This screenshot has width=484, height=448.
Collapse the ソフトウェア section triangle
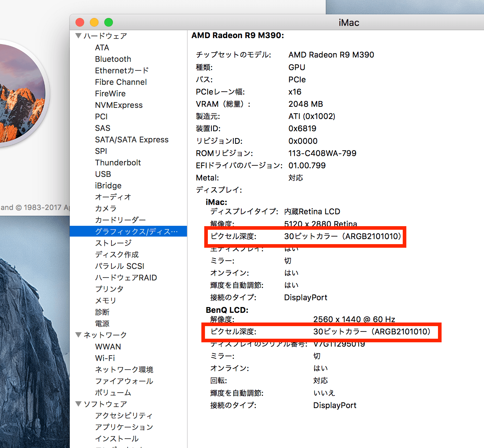click(78, 404)
